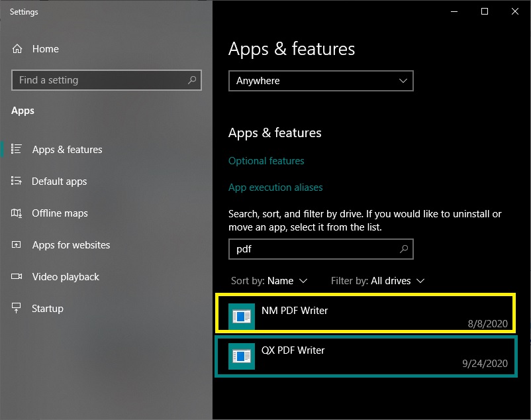Open the Sort by Name dropdown

pyautogui.click(x=269, y=281)
